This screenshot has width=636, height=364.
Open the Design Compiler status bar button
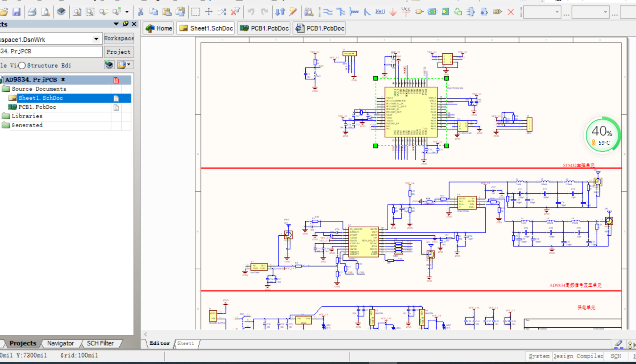click(x=578, y=356)
